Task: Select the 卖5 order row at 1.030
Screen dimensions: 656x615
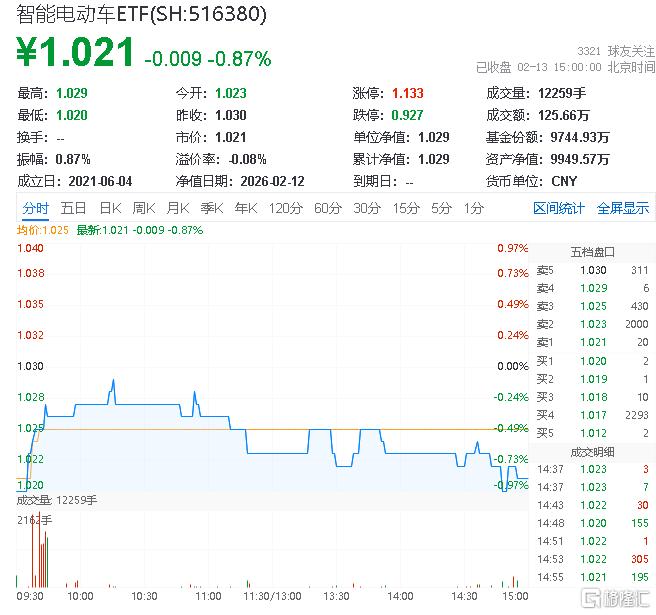Action: tap(592, 270)
